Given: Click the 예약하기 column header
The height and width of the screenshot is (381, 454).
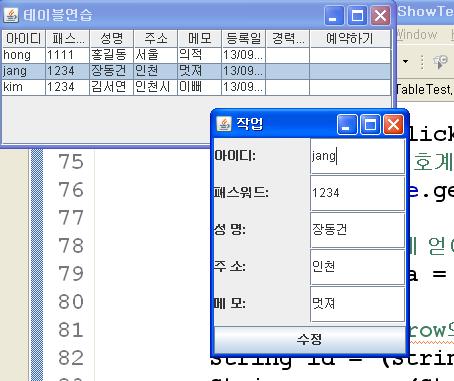Looking at the screenshot, I should coord(350,39).
